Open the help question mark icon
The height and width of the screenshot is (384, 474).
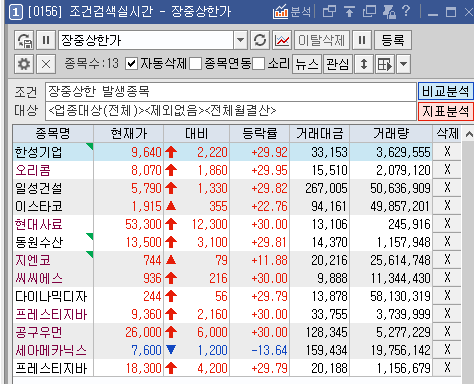coord(406,11)
